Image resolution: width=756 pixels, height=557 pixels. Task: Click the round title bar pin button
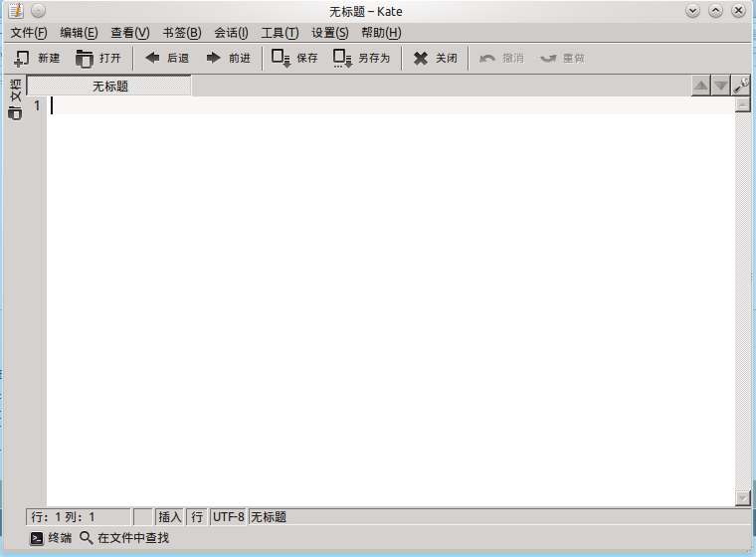[38, 11]
